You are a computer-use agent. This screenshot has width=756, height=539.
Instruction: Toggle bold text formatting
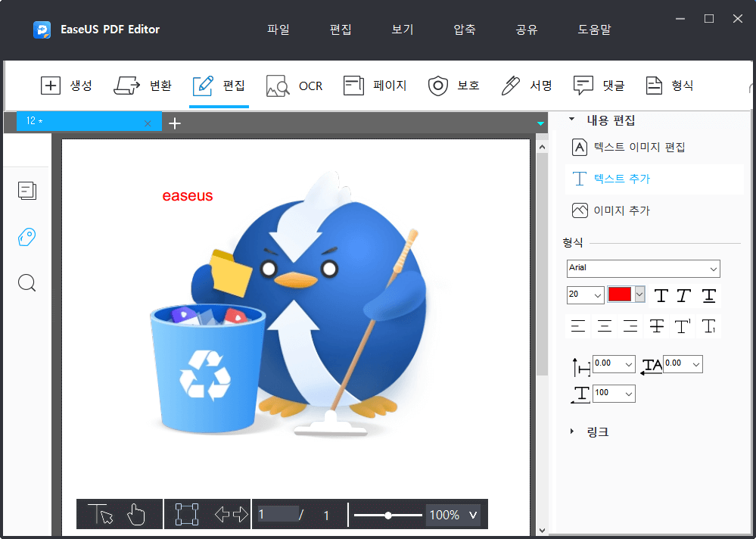(661, 296)
